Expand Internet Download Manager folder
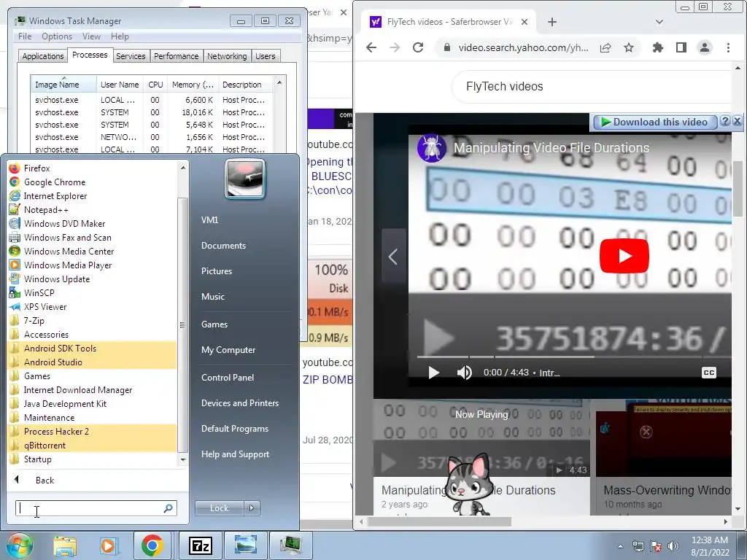 pos(77,389)
